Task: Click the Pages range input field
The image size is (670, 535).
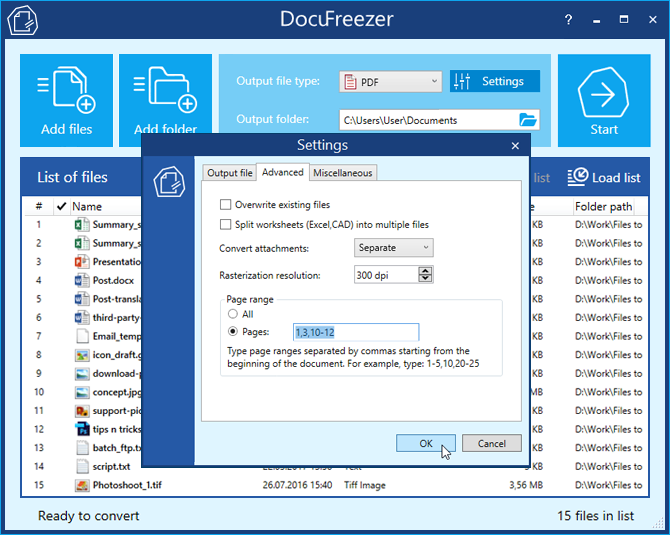Action: click(356, 332)
